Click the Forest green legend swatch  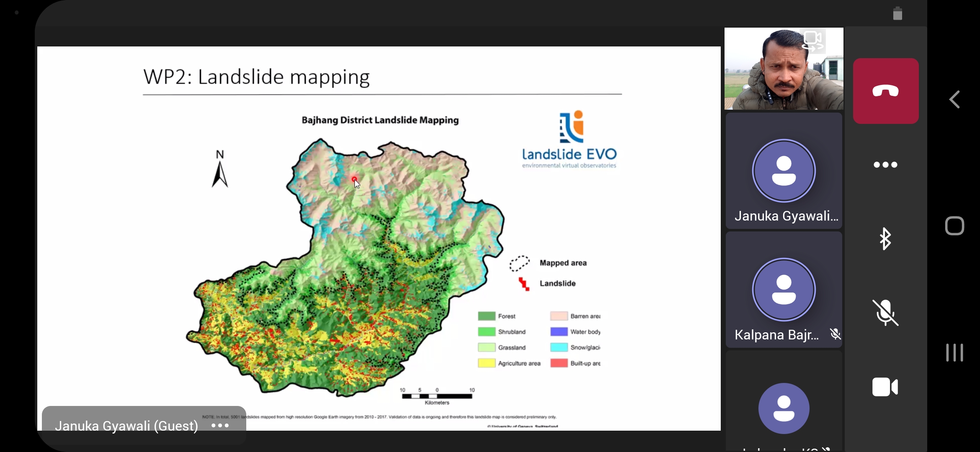click(486, 316)
